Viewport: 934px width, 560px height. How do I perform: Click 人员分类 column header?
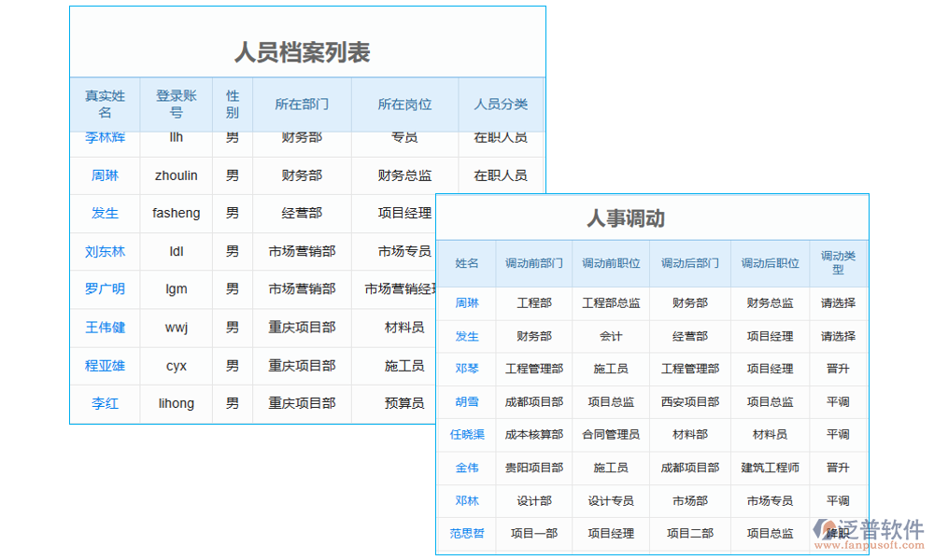[x=501, y=105]
